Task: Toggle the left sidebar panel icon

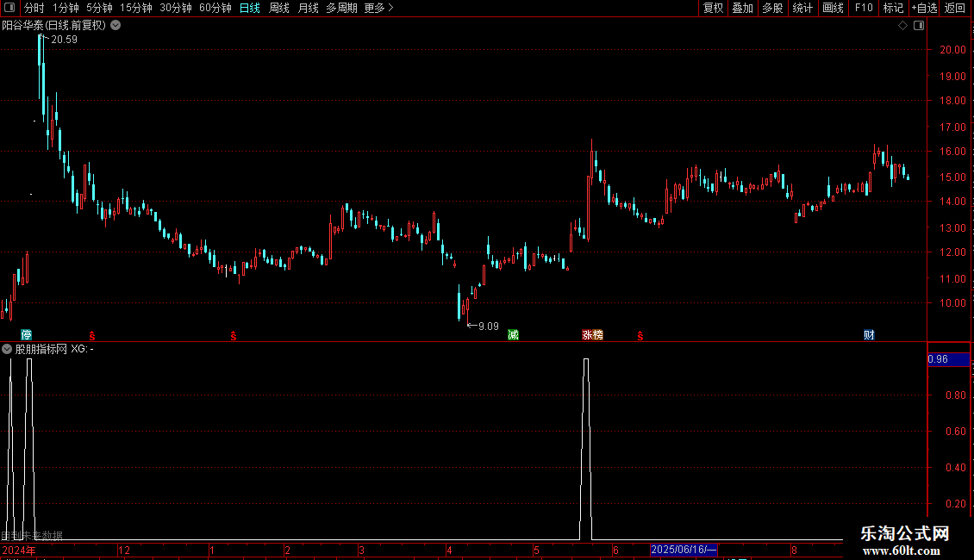Action: 9,8
